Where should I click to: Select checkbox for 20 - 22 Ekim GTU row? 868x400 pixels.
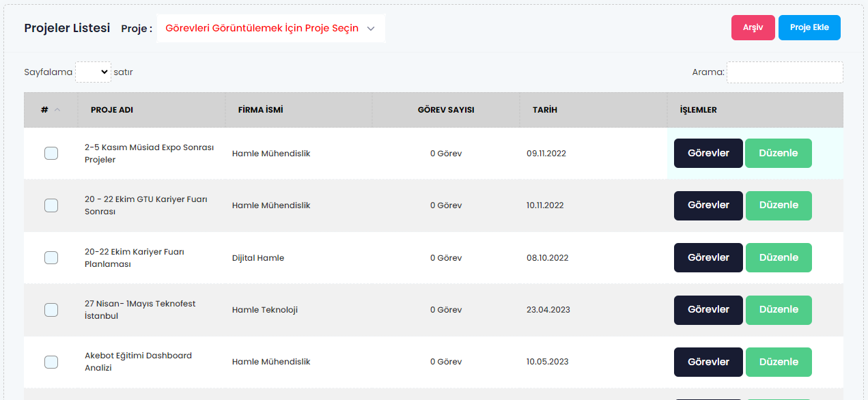51,205
